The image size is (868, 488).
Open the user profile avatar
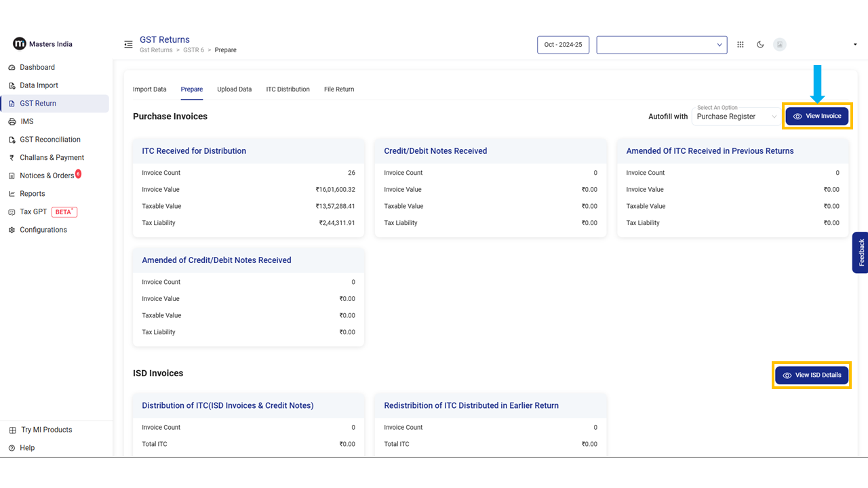tap(780, 45)
